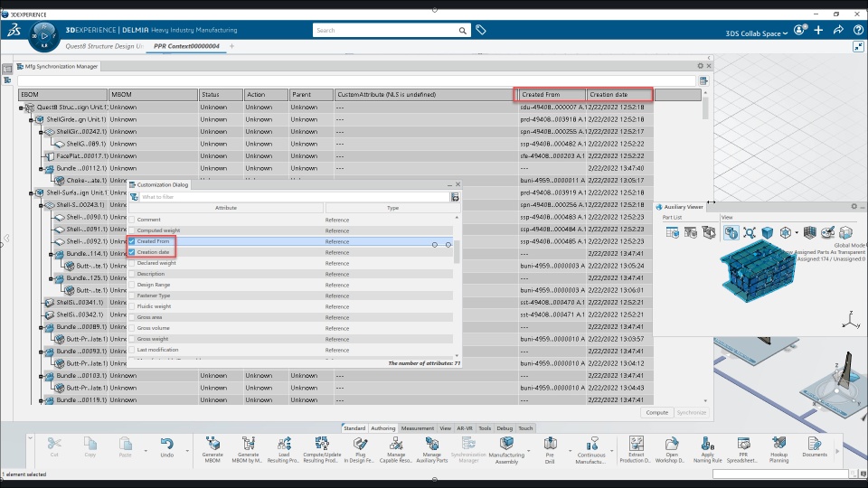
Task: Click the first Part List table icon
Action: click(x=672, y=232)
